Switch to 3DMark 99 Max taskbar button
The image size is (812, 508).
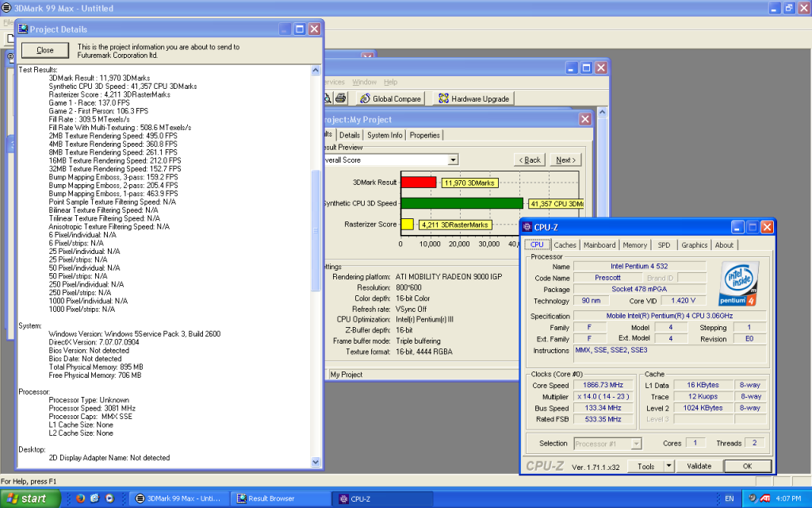click(178, 498)
